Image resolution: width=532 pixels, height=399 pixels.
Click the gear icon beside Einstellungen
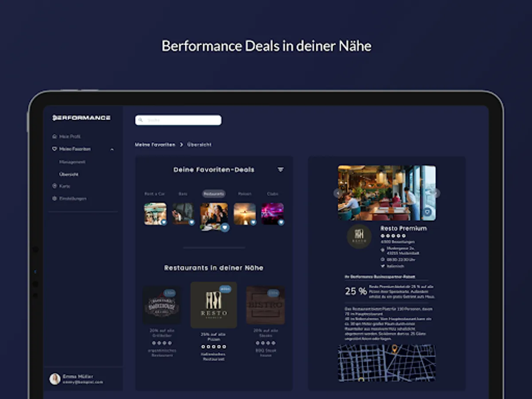pyautogui.click(x=55, y=199)
